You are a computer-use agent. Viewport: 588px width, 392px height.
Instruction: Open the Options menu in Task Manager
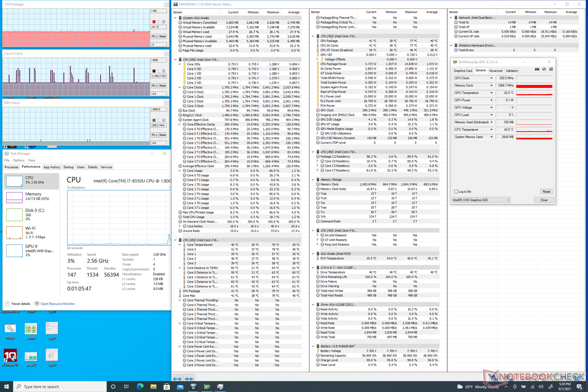coord(19,160)
